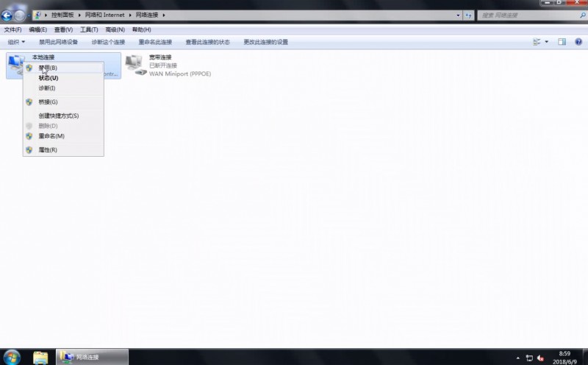This screenshot has width=588, height=365.
Task: Click 网络连接 taskbar window button
Action: pyautogui.click(x=93, y=357)
